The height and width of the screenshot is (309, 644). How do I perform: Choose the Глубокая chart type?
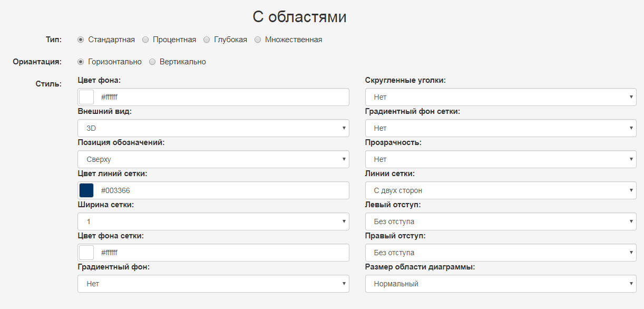pyautogui.click(x=206, y=39)
